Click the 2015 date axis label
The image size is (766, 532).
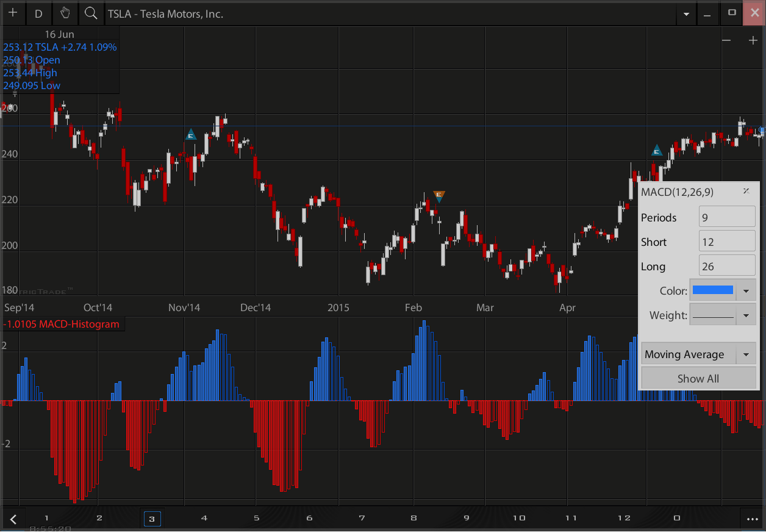coord(338,307)
